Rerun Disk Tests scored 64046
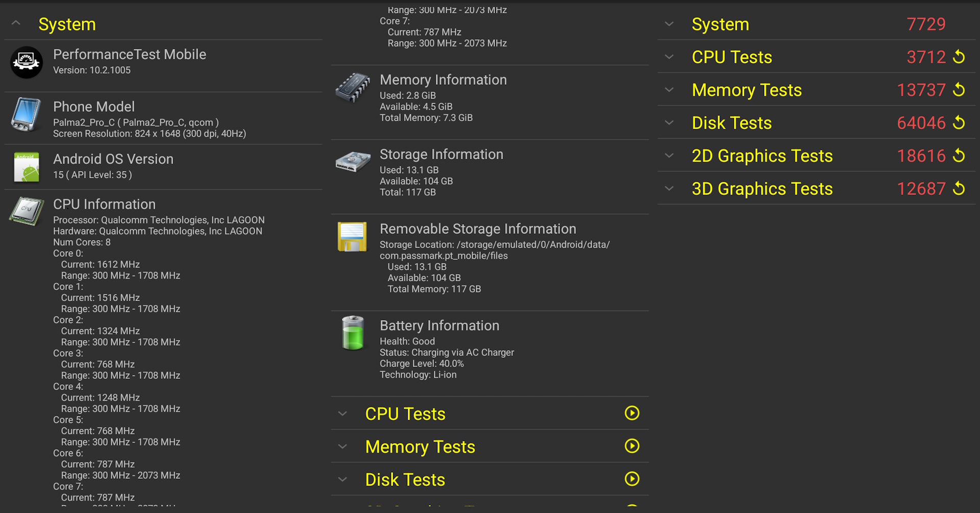Viewport: 980px width, 513px height. coord(959,123)
